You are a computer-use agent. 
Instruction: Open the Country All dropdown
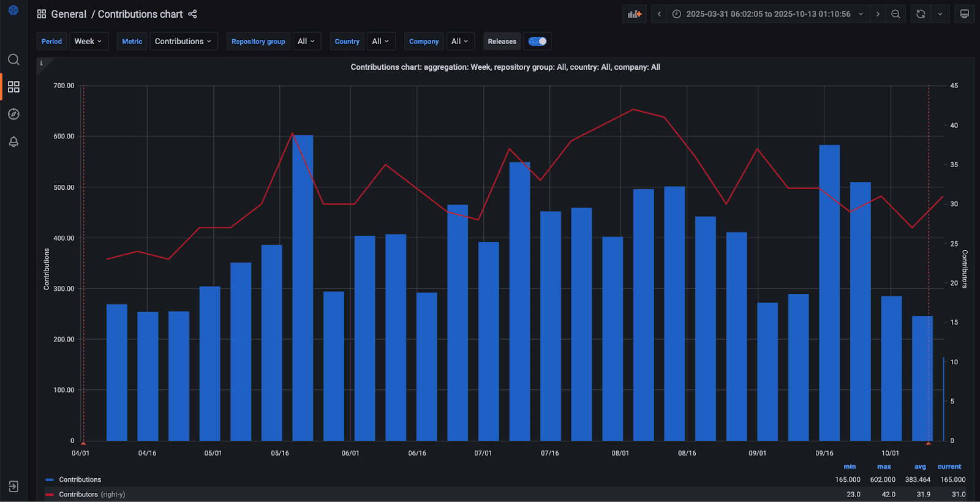pyautogui.click(x=380, y=41)
